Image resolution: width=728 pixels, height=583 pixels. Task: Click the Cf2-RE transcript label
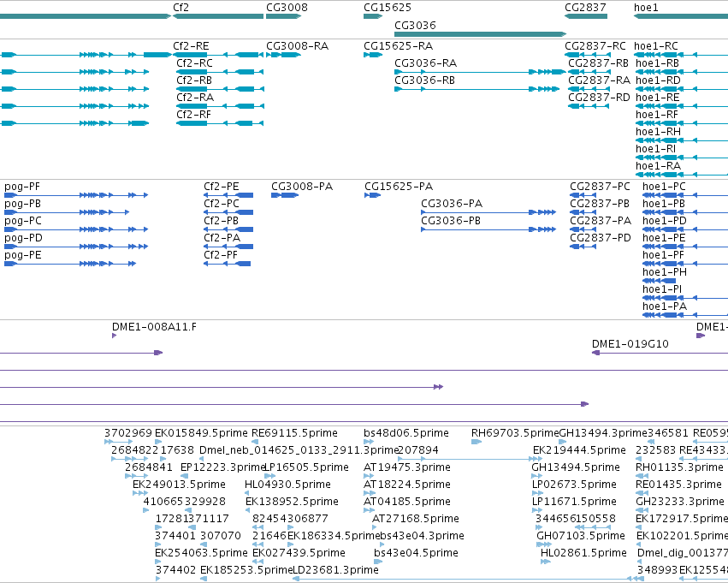click(191, 46)
